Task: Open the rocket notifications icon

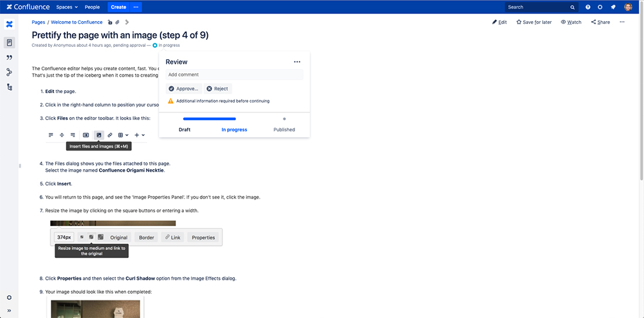Action: [x=613, y=7]
